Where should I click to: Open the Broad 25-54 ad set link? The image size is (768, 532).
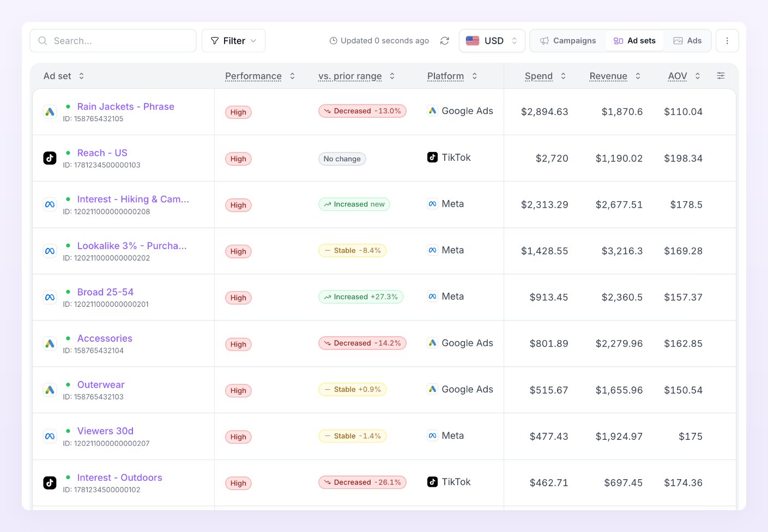105,292
